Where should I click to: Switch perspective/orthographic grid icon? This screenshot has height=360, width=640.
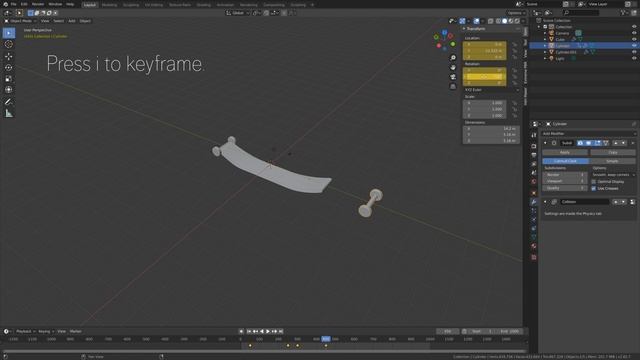(x=453, y=87)
